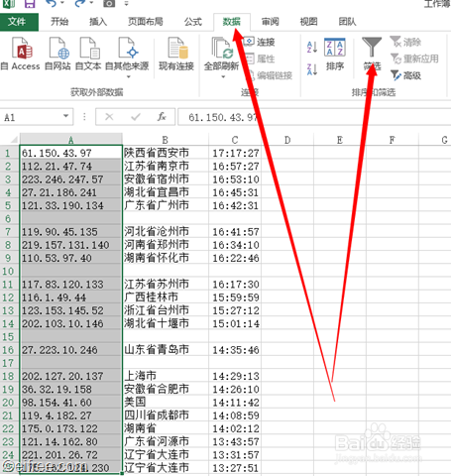Image resolution: width=451 pixels, height=476 pixels.
Task: Open the 高级 advanced filter
Action: click(405, 75)
